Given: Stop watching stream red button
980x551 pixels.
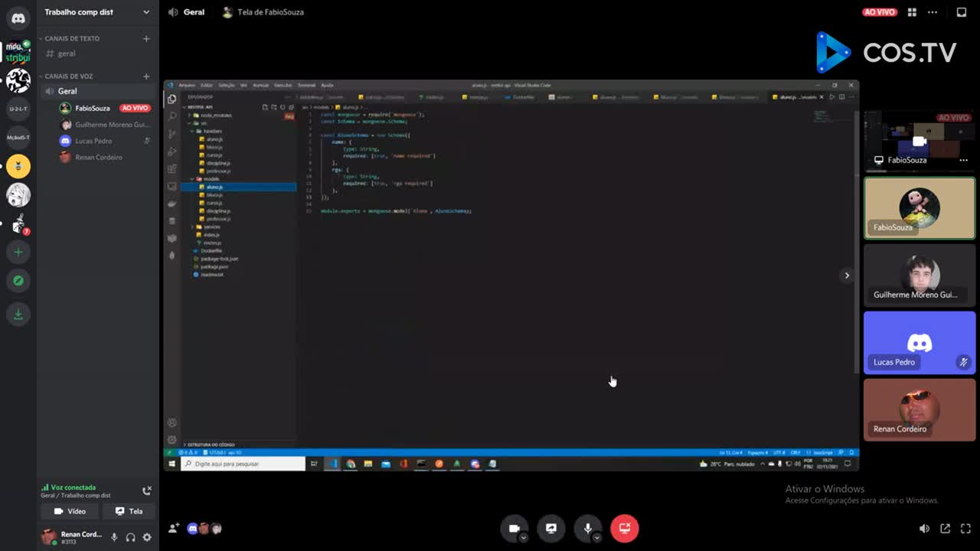Looking at the screenshot, I should pyautogui.click(x=625, y=528).
